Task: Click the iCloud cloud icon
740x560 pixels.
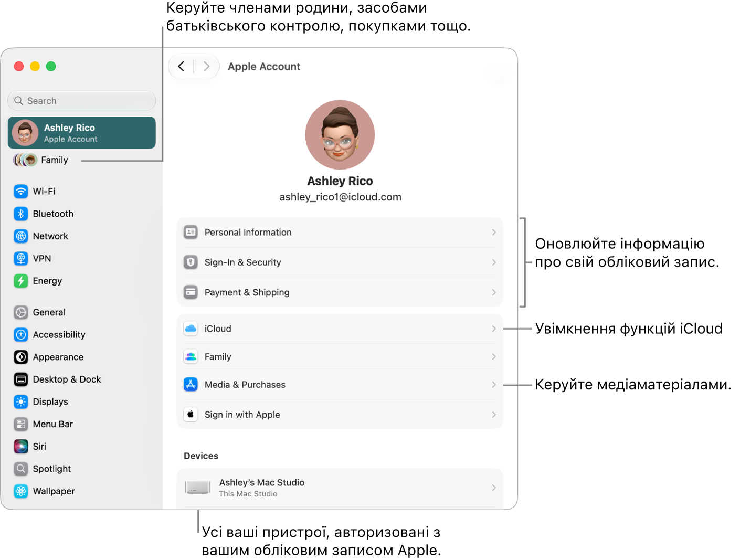Action: tap(191, 329)
